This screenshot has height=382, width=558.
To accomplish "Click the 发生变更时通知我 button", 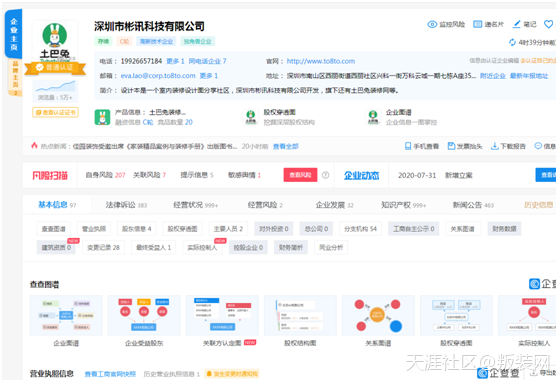I will tap(232, 374).
